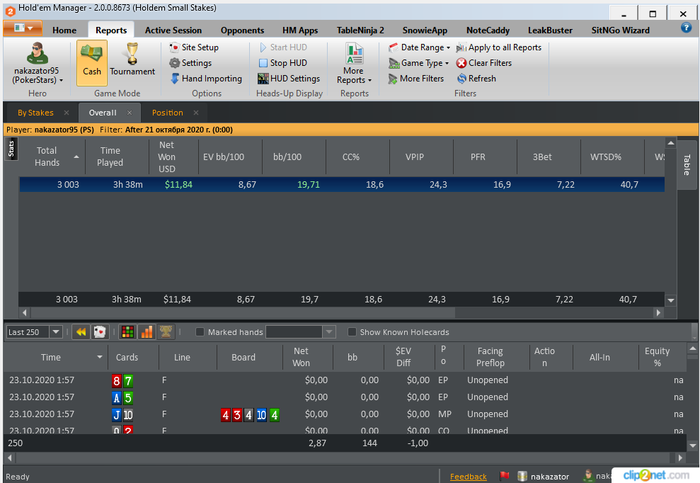Screen dimensions: 700x483
Task: Open HUD Settings
Action: 289,79
